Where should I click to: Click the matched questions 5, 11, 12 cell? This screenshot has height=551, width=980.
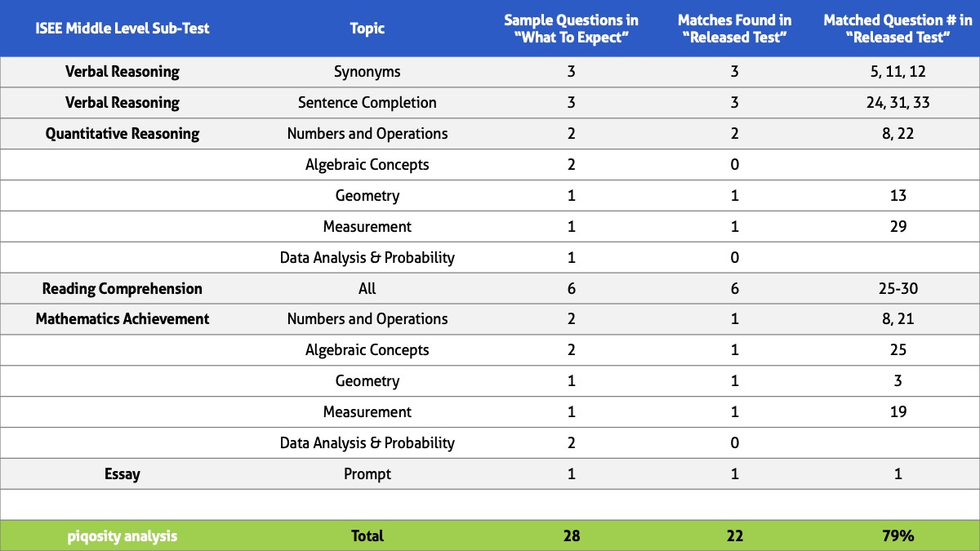coord(898,72)
